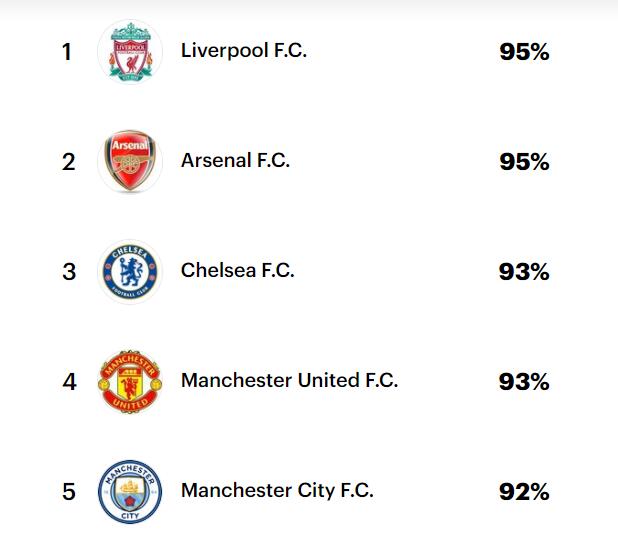618x534 pixels.
Task: Click the Manchester City F.C. name
Action: pyautogui.click(x=277, y=490)
